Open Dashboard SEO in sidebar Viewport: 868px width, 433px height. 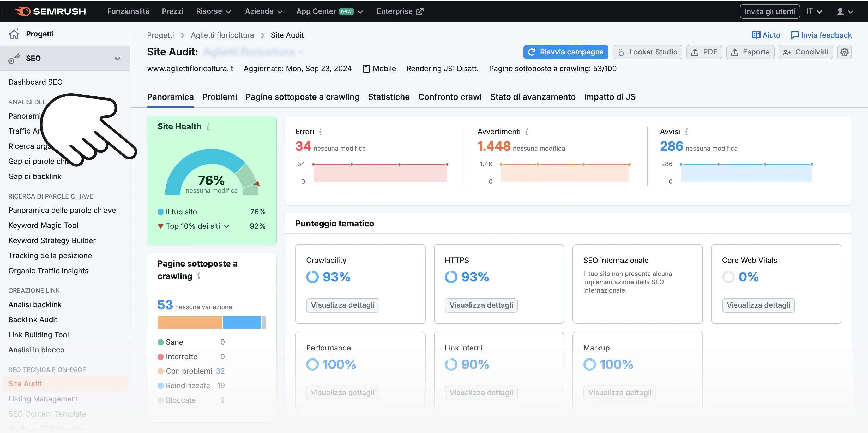click(35, 82)
